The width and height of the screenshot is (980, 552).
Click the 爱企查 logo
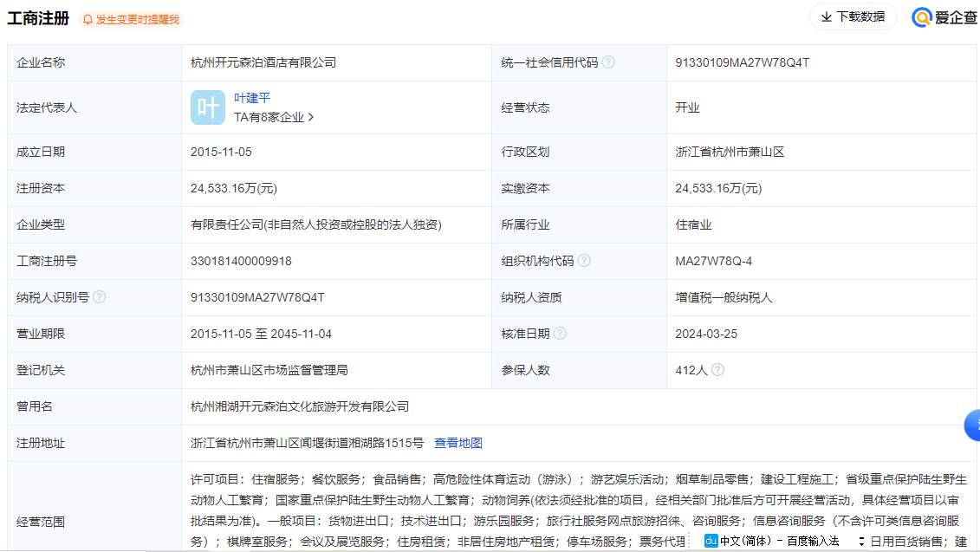pos(944,17)
